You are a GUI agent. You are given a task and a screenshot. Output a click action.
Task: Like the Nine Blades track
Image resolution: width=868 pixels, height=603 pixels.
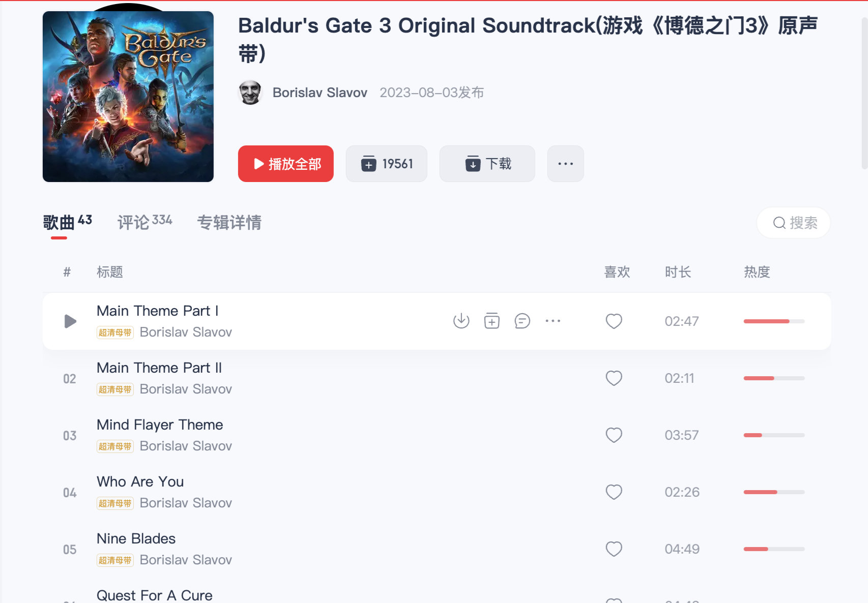tap(614, 549)
